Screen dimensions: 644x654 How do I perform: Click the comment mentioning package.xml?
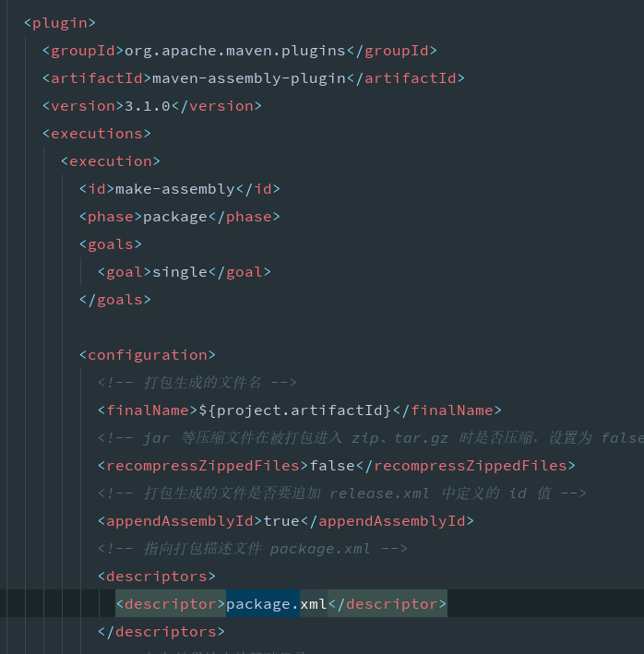pyautogui.click(x=253, y=549)
